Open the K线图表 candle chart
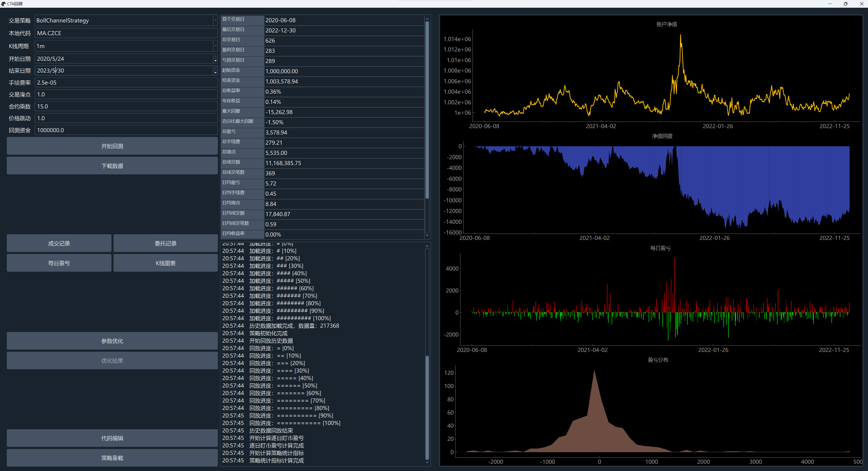The height and width of the screenshot is (471, 868). coord(165,263)
